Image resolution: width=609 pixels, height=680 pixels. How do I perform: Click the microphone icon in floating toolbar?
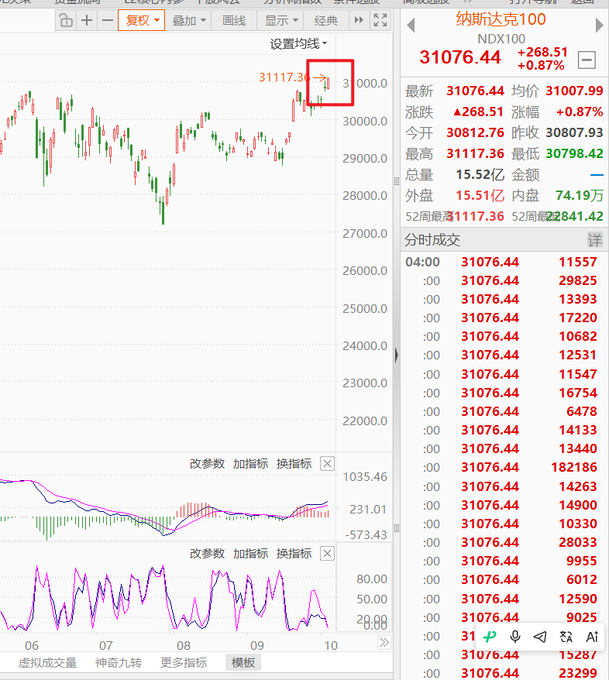pyautogui.click(x=515, y=637)
